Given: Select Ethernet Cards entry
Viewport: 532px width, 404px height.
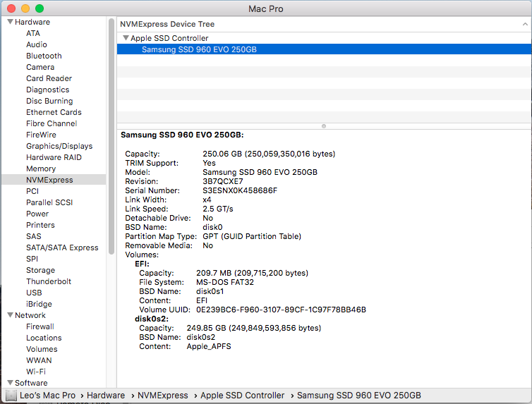Looking at the screenshot, I should pyautogui.click(x=54, y=112).
